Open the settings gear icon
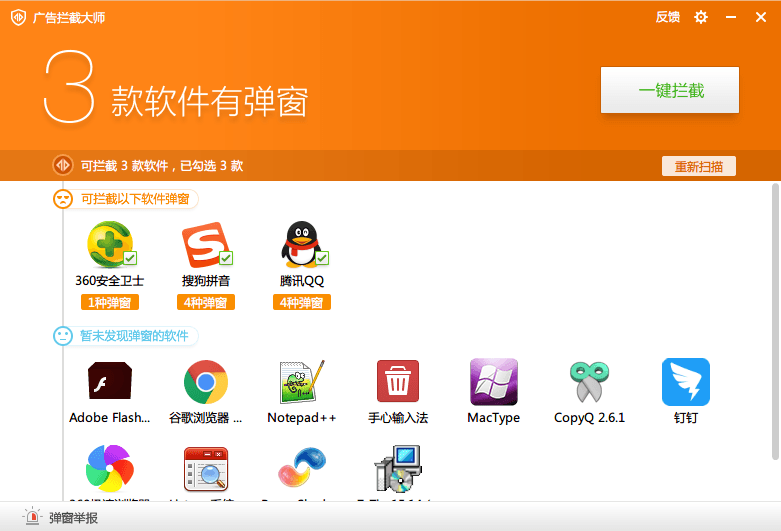 point(701,17)
